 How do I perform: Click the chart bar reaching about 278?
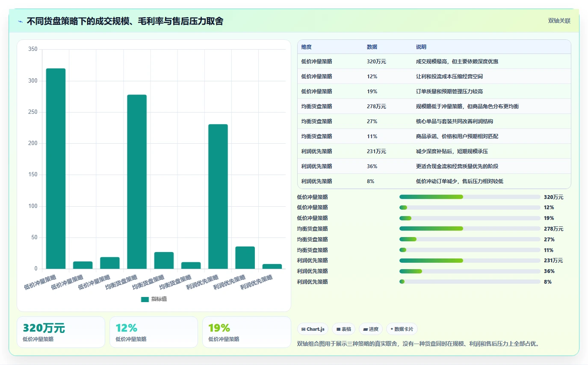click(x=137, y=182)
